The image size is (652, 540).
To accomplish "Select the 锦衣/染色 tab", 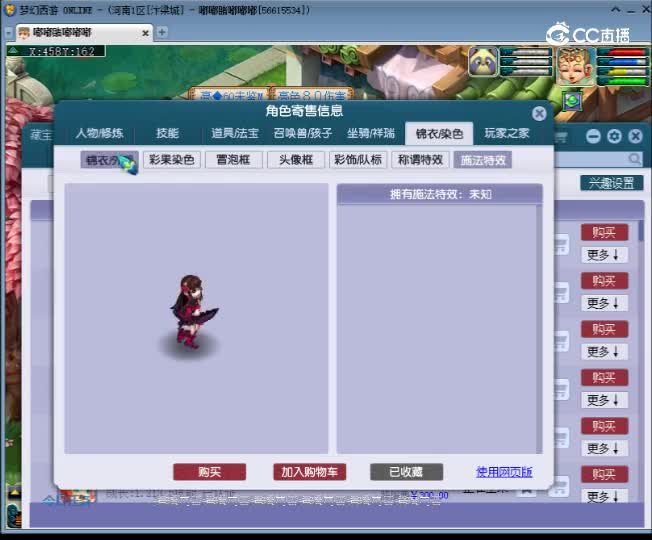I will pyautogui.click(x=439, y=133).
